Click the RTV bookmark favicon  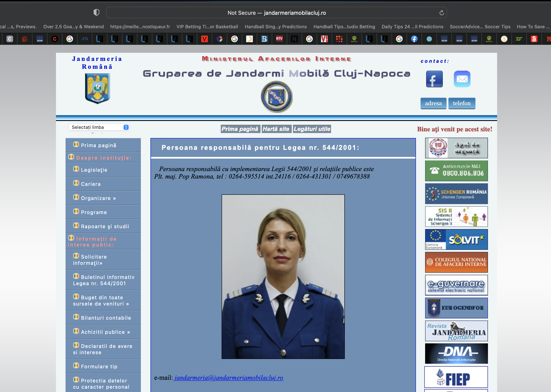(279, 39)
